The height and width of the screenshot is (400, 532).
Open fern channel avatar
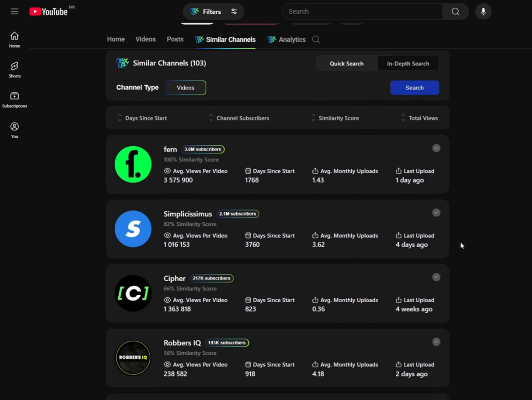click(133, 164)
